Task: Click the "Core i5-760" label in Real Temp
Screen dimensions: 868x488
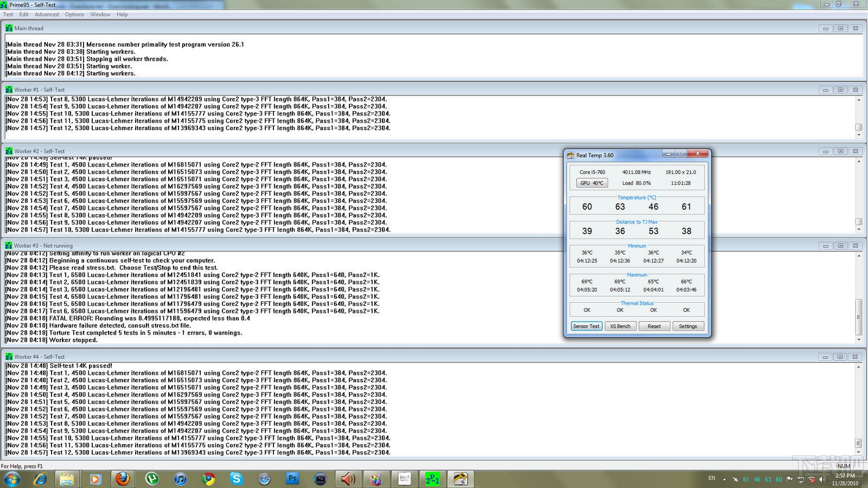Action: pos(592,172)
